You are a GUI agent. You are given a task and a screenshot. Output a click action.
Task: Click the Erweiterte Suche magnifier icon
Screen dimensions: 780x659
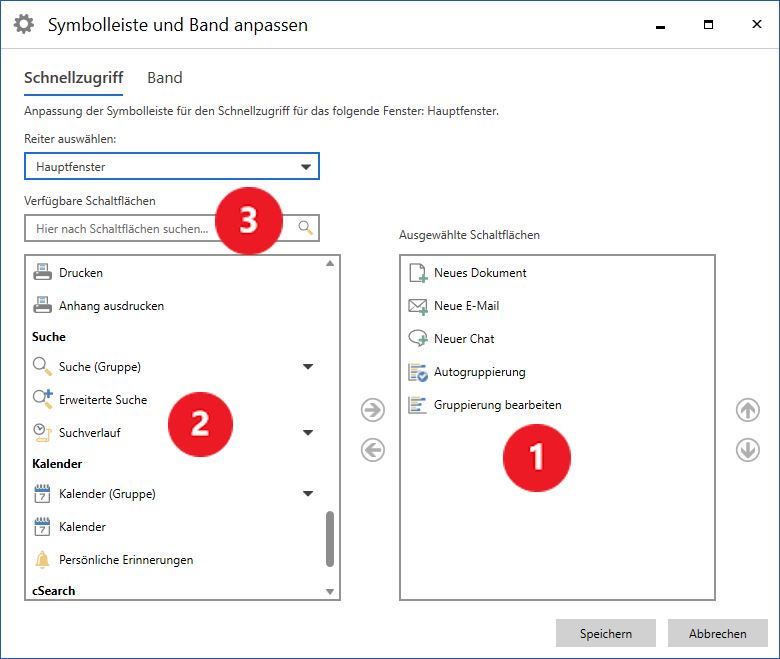42,400
